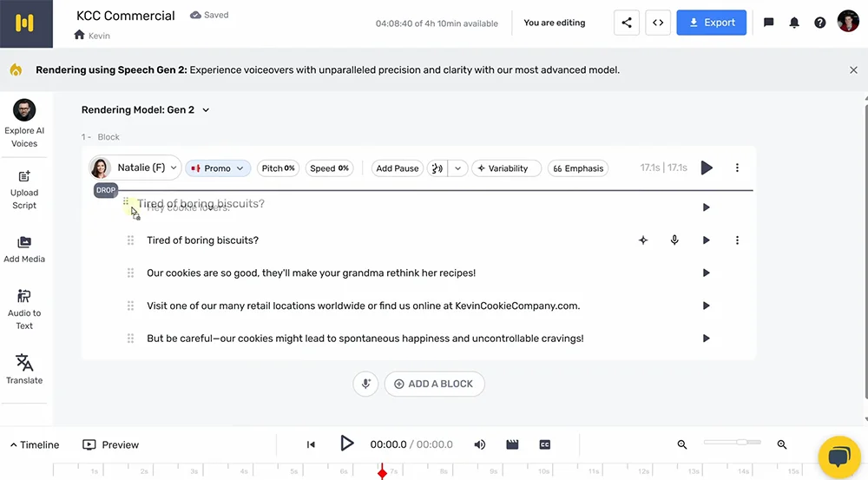
Task: Click the share project icon
Action: (627, 23)
